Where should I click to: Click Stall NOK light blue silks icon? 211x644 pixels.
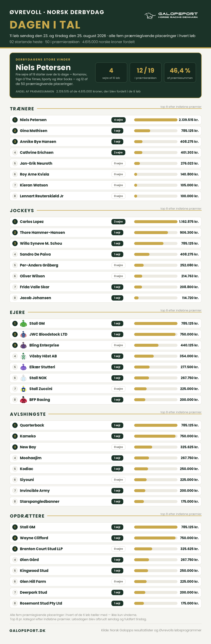tap(23, 378)
